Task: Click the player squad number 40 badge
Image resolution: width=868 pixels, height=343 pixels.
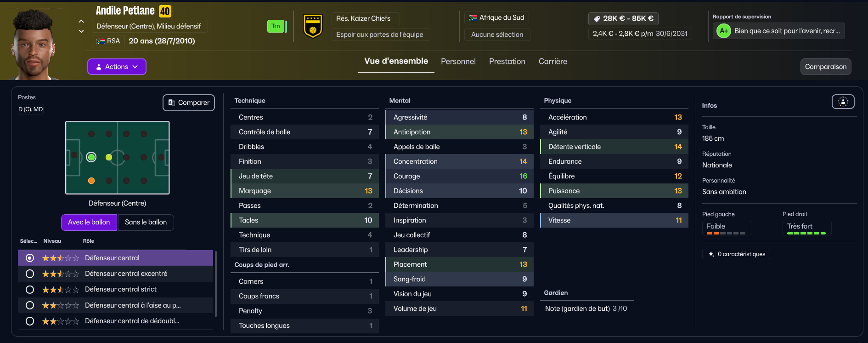Action: [165, 11]
